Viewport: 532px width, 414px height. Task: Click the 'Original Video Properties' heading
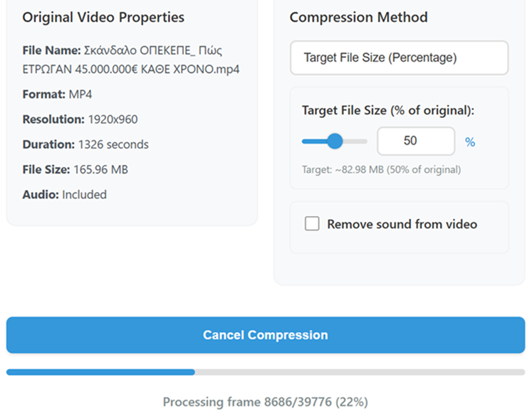103,18
